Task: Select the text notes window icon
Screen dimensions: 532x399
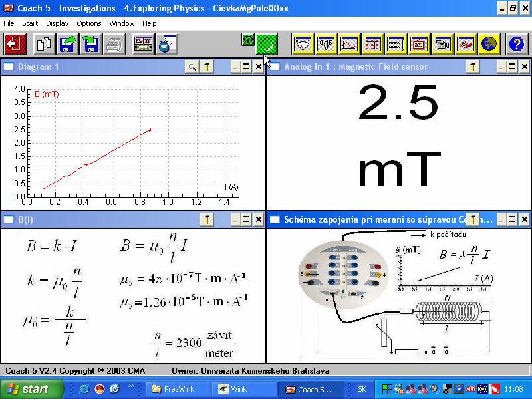Action: (x=396, y=44)
